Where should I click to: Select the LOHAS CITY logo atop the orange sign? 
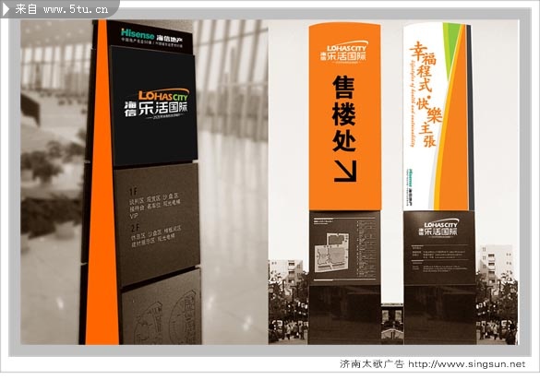[343, 52]
